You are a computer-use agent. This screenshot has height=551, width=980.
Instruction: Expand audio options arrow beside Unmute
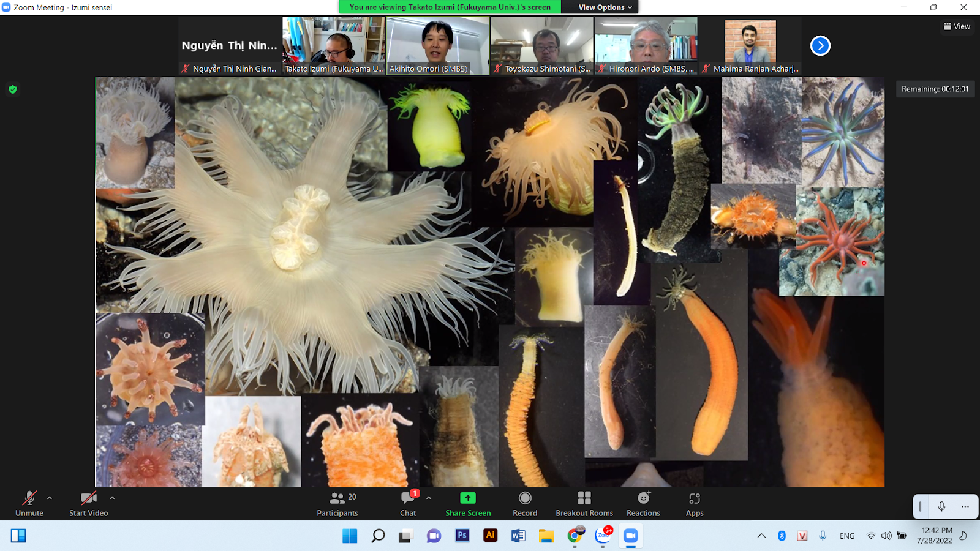[x=50, y=498]
